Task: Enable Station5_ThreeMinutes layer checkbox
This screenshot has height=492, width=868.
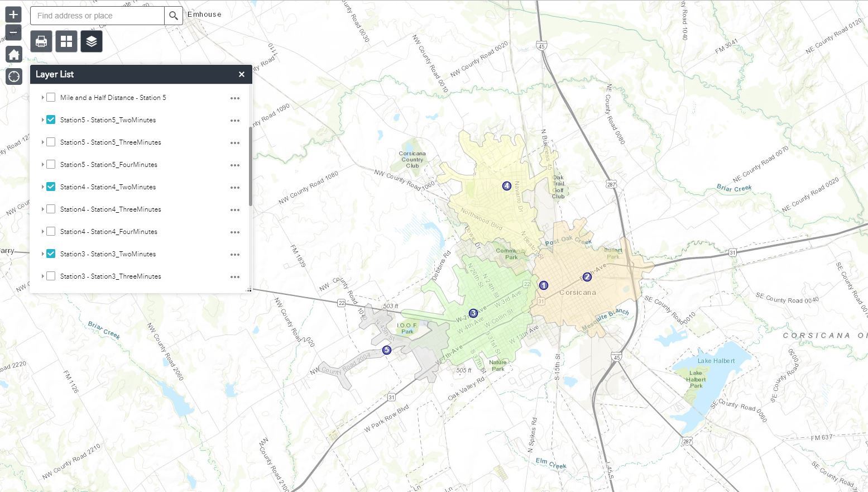Action: pos(51,142)
